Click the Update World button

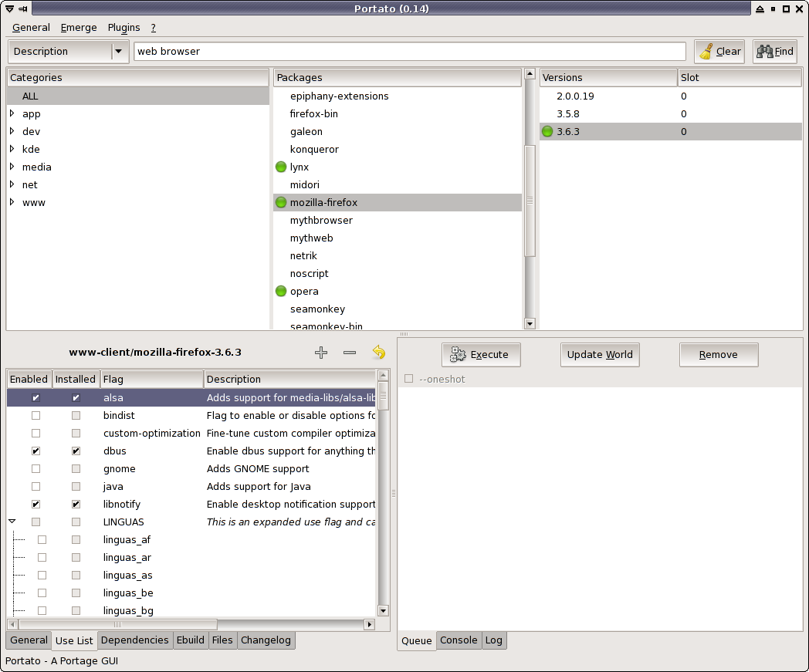pos(600,355)
